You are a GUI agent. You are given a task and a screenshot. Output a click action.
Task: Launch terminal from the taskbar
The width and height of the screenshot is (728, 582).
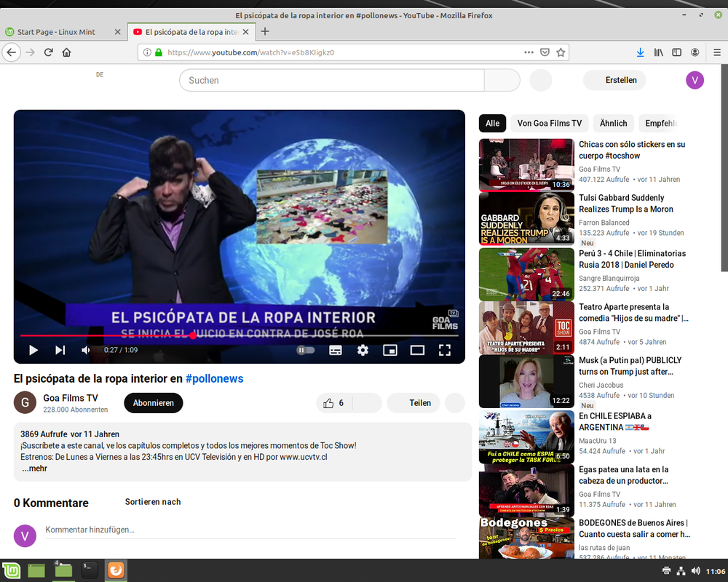click(x=89, y=570)
